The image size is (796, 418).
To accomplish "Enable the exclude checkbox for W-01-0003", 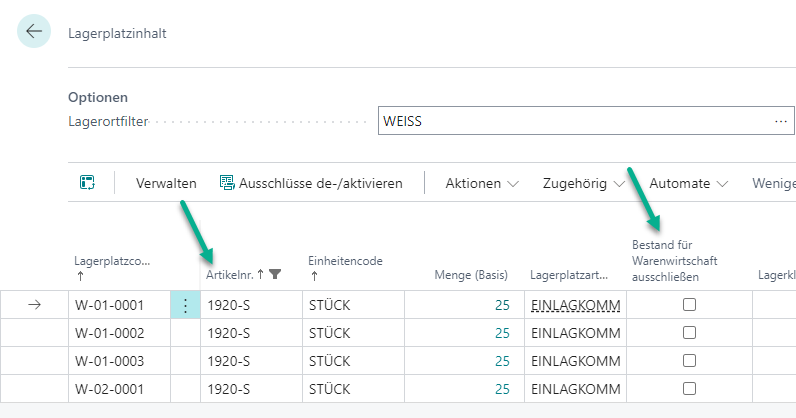I will (x=689, y=360).
